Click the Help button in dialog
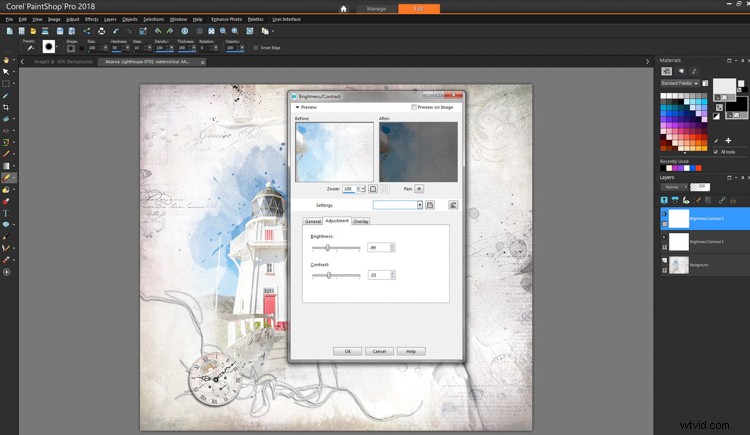 click(x=411, y=351)
